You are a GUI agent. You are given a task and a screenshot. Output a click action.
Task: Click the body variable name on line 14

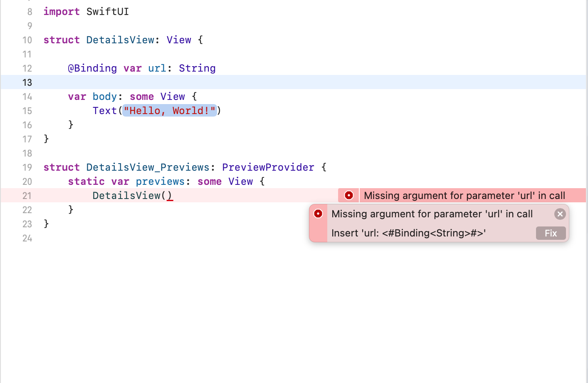coord(105,97)
